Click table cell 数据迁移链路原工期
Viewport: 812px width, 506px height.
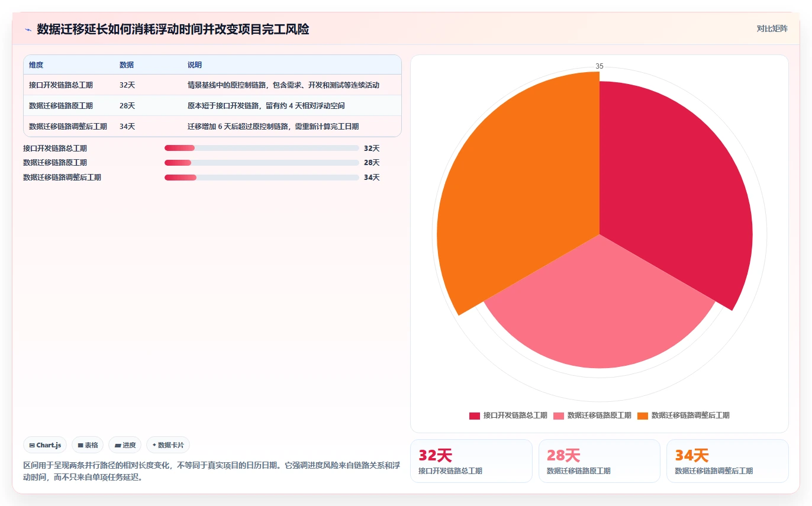[61, 106]
